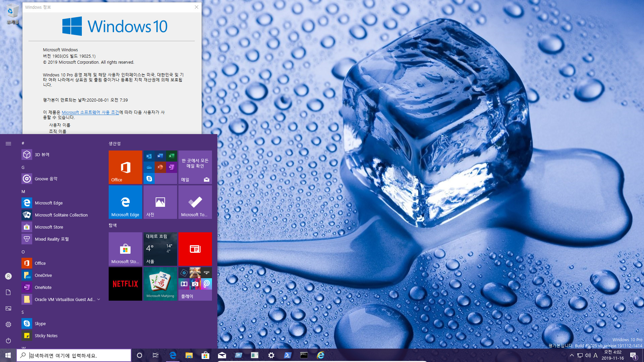Open the volume tray icon

coord(588,355)
